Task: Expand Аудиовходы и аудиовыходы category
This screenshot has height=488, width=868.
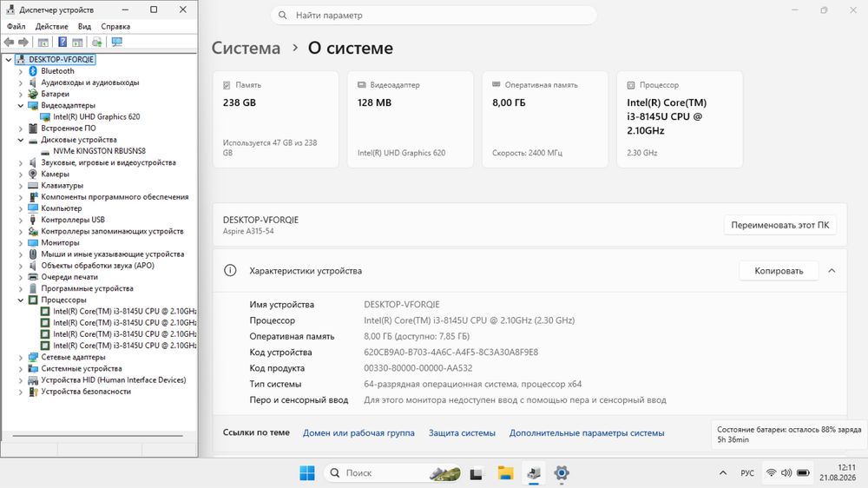Action: tap(21, 83)
